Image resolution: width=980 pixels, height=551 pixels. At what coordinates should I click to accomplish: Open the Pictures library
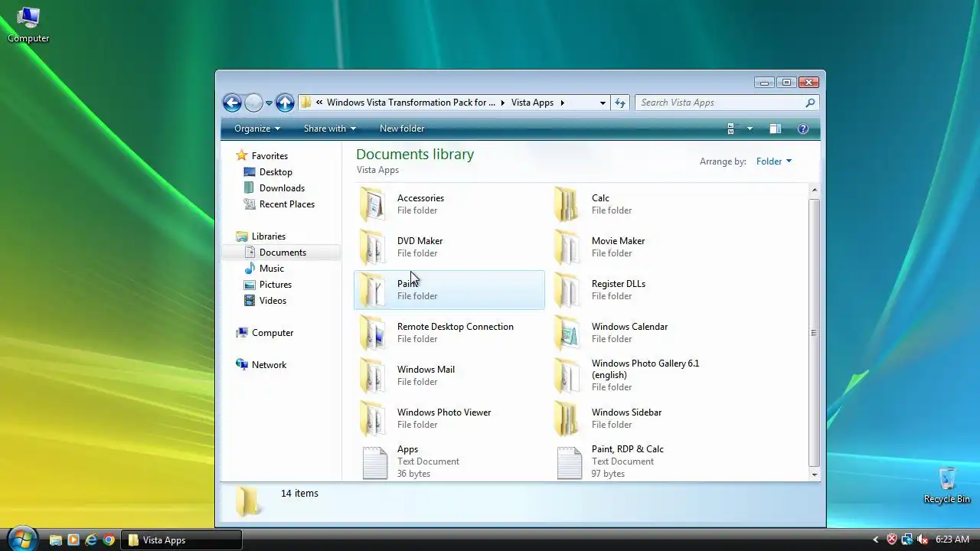point(276,285)
